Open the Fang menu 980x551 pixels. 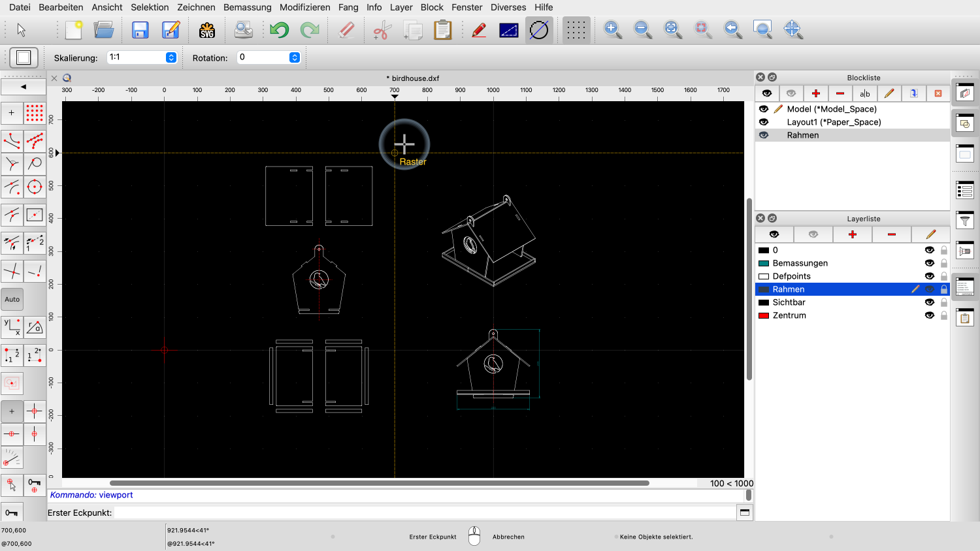[348, 7]
